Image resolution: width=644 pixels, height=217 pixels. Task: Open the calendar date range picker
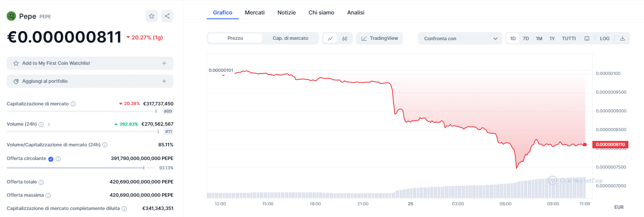click(587, 38)
